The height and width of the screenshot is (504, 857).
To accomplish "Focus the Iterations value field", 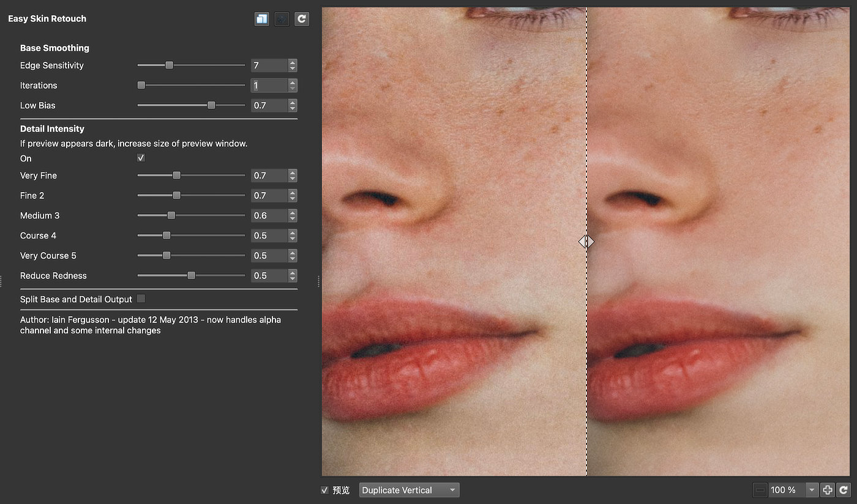I will (x=269, y=86).
